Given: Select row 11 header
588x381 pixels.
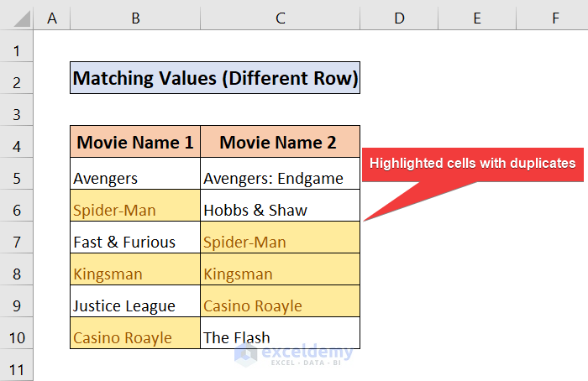Looking at the screenshot, I should 17,369.
